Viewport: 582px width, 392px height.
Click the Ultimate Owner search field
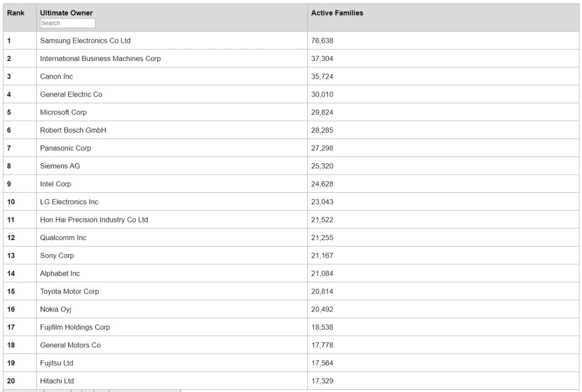click(67, 23)
